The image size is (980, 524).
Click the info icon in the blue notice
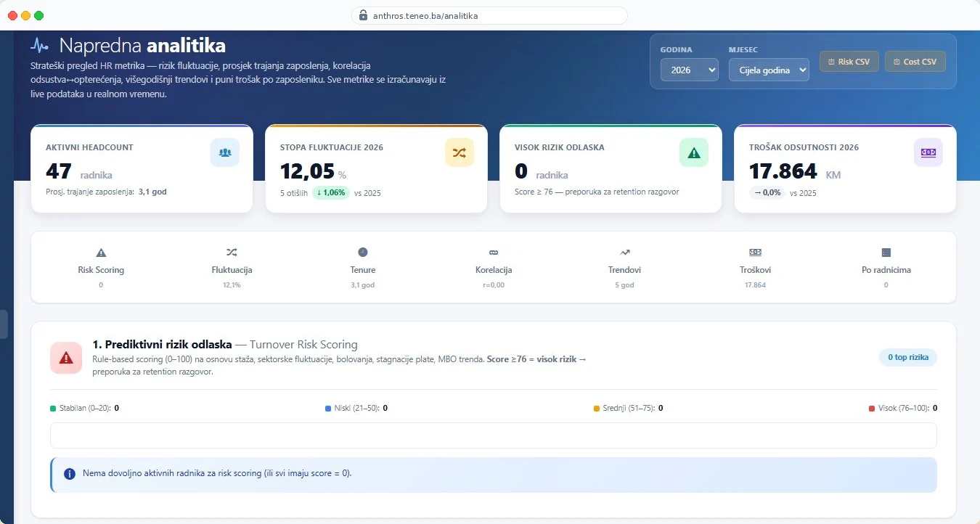point(70,474)
